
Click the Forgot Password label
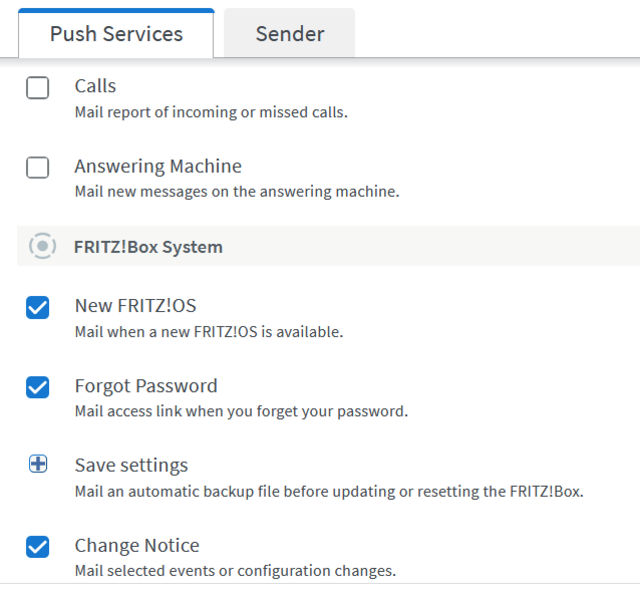146,386
